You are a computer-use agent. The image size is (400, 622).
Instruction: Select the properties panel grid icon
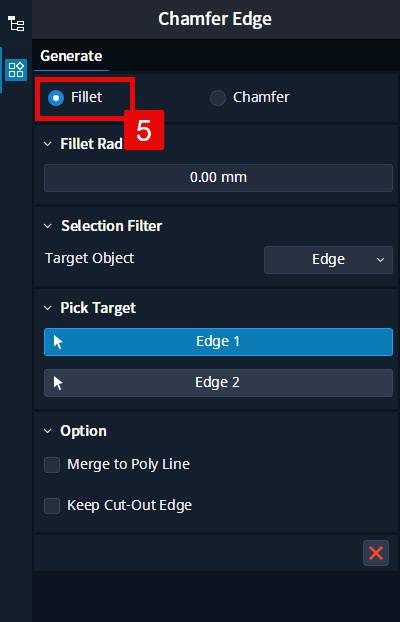(16, 70)
